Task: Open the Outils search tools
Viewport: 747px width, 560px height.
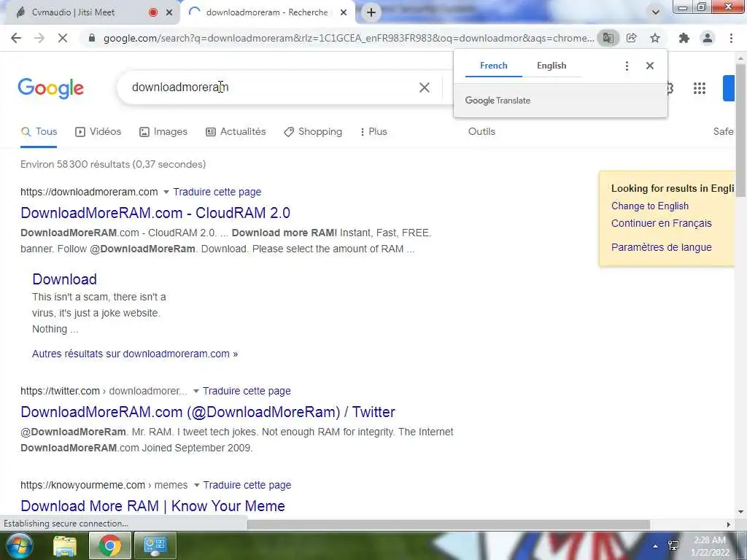Action: point(481,132)
